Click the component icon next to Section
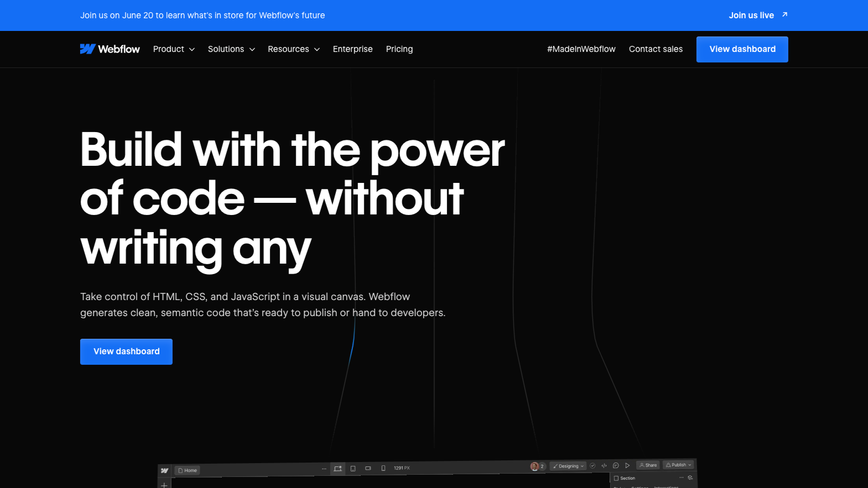868x488 pixels. click(x=690, y=477)
